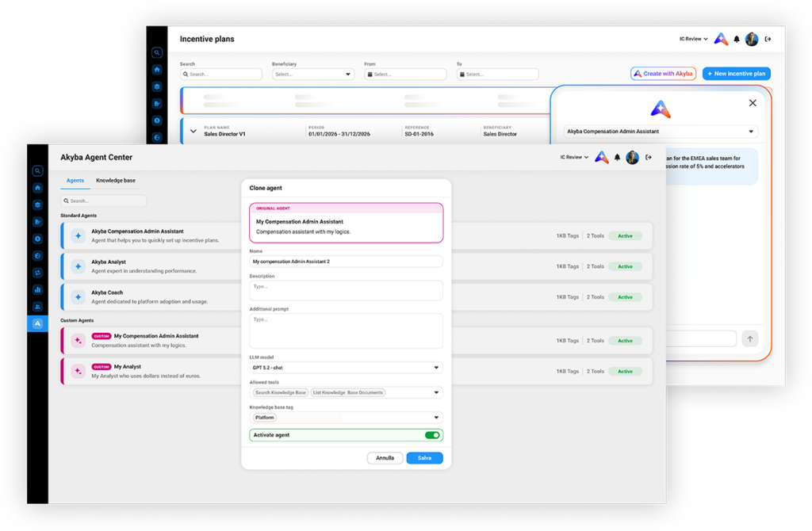
Task: Open search icon in Agent Center sidebar
Action: (37, 170)
